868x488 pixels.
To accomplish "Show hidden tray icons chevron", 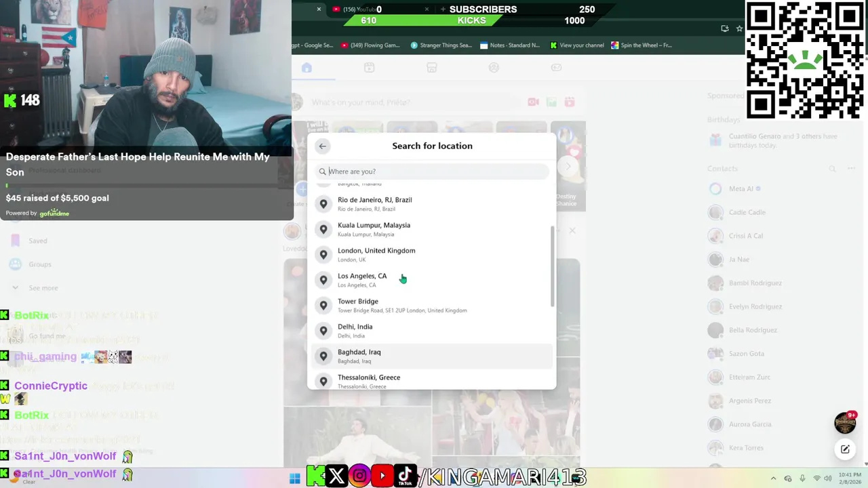I will coord(773,479).
